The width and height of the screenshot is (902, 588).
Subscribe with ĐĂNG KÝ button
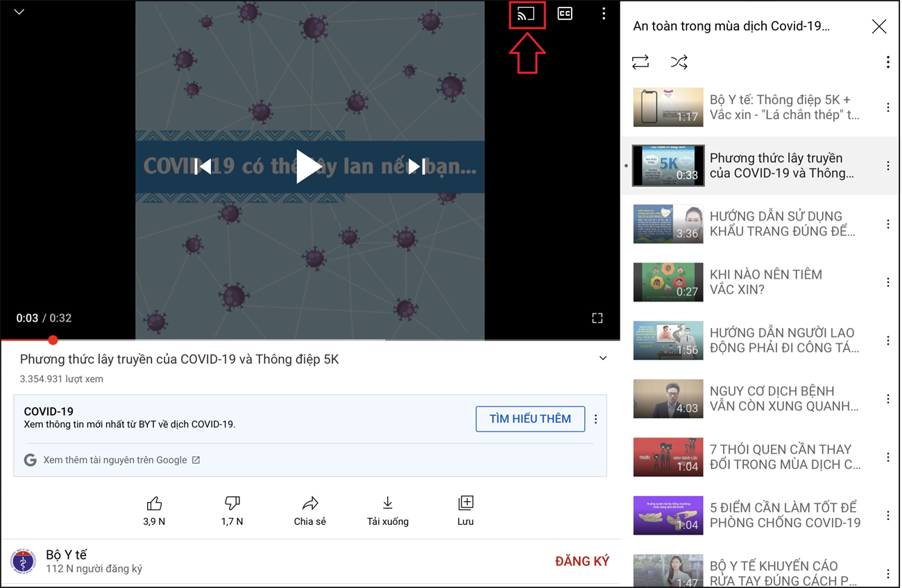(582, 562)
